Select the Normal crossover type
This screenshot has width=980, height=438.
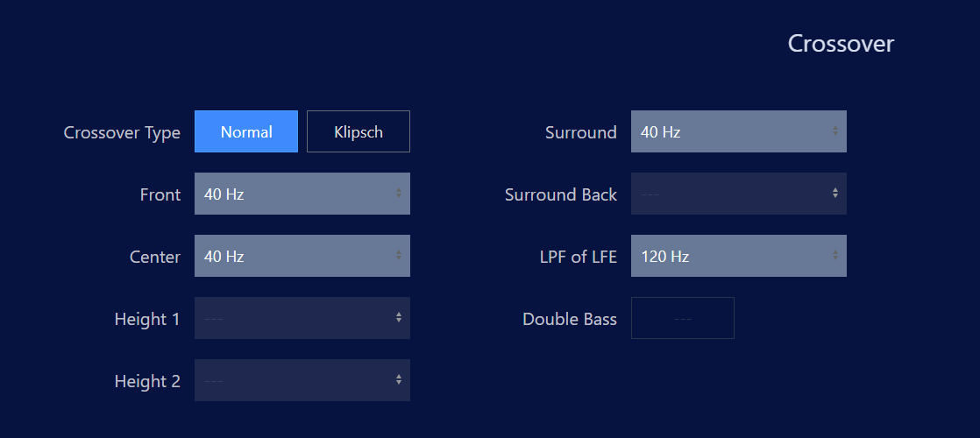(246, 131)
